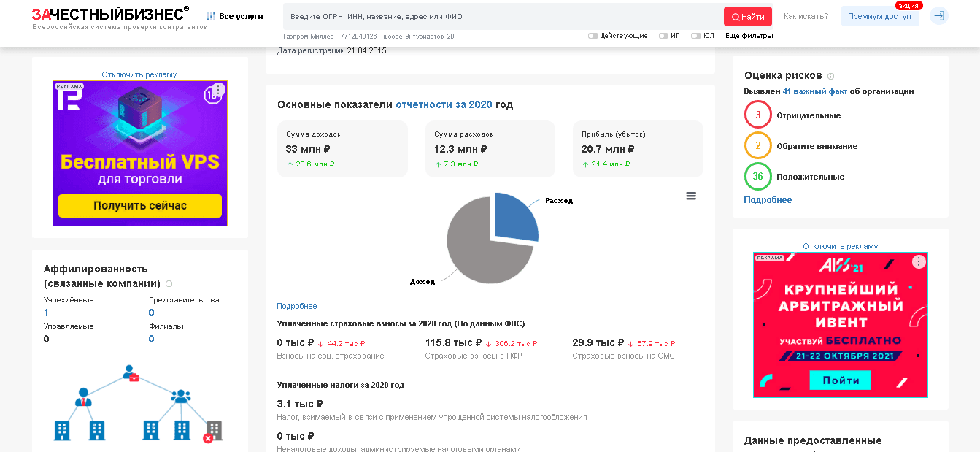Enable the ЮЛ filter switch
The width and height of the screenshot is (980, 452).
(695, 36)
